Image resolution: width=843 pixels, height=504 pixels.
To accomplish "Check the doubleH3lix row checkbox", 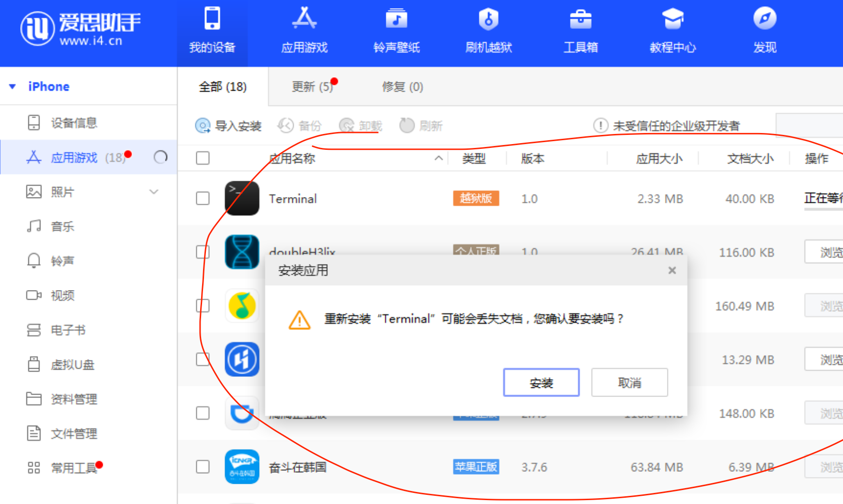I will tap(203, 252).
